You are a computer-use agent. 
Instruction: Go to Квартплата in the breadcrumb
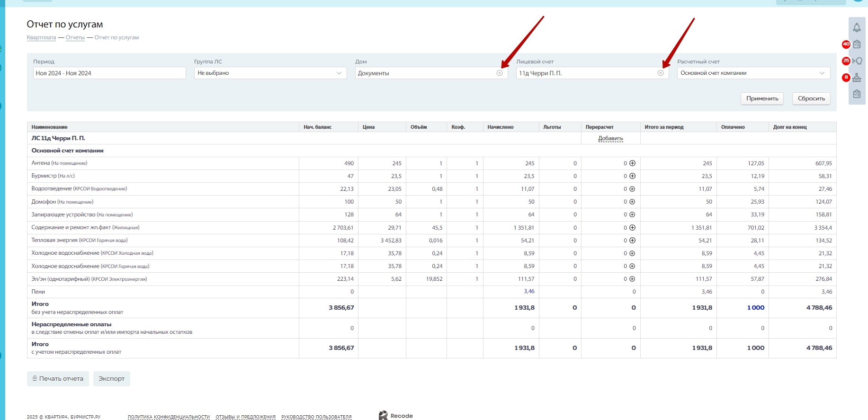pyautogui.click(x=41, y=37)
